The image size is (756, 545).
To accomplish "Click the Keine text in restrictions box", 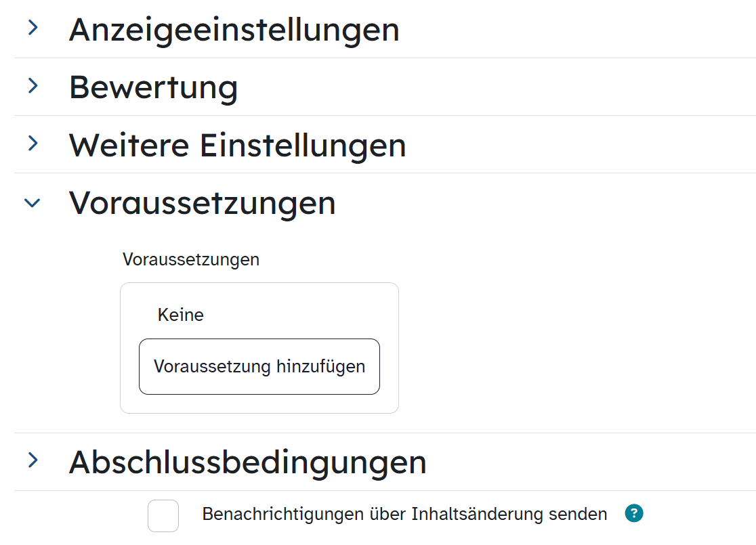I will tap(180, 315).
